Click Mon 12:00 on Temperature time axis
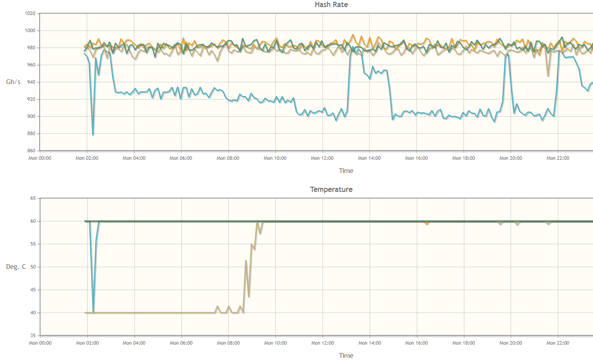Image resolution: width=593 pixels, height=364 pixels. point(322,343)
